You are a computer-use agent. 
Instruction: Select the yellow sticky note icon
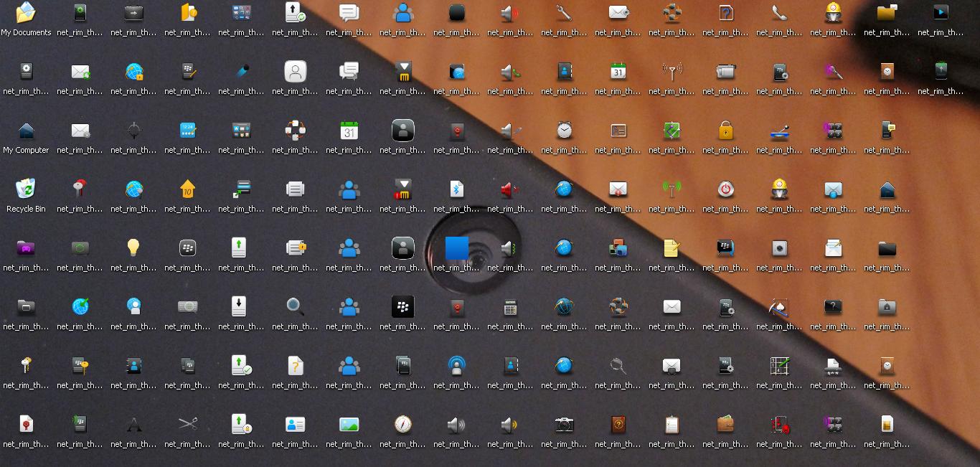tap(672, 248)
